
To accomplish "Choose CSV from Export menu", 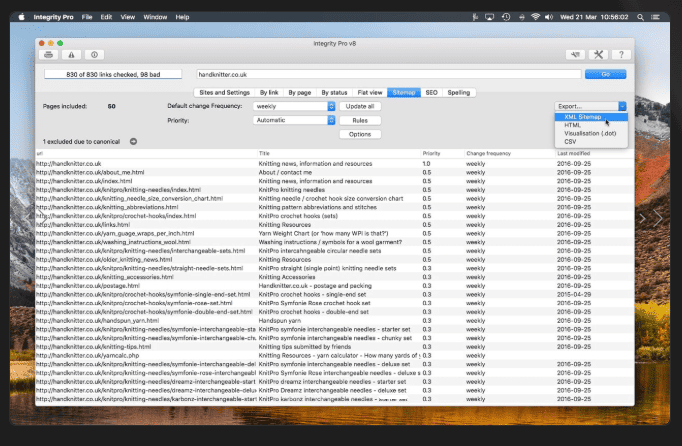I will click(x=591, y=142).
